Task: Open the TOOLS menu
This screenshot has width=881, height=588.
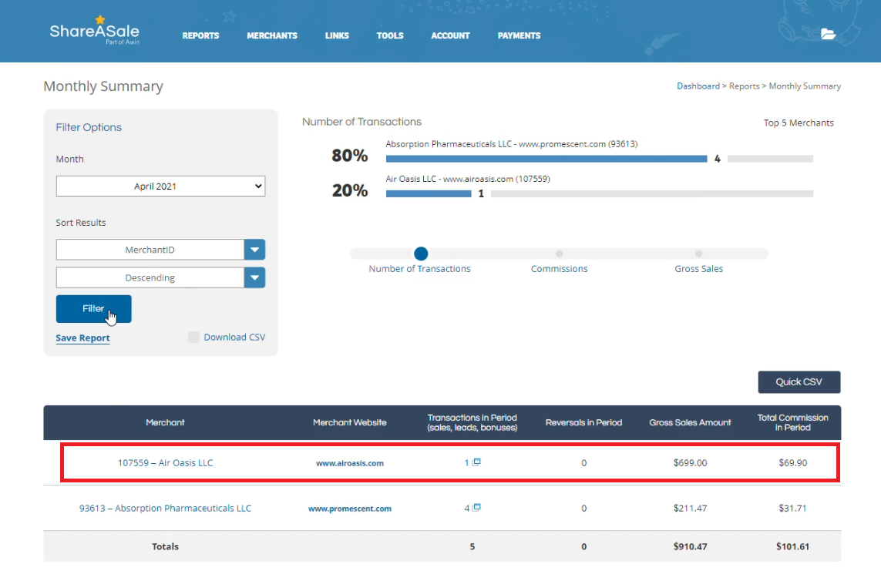Action: (390, 35)
